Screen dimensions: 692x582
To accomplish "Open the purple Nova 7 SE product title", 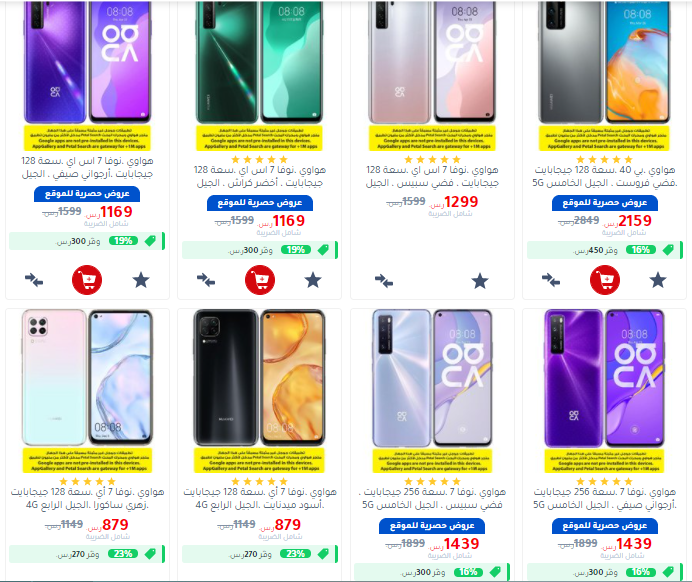I will (87, 167).
